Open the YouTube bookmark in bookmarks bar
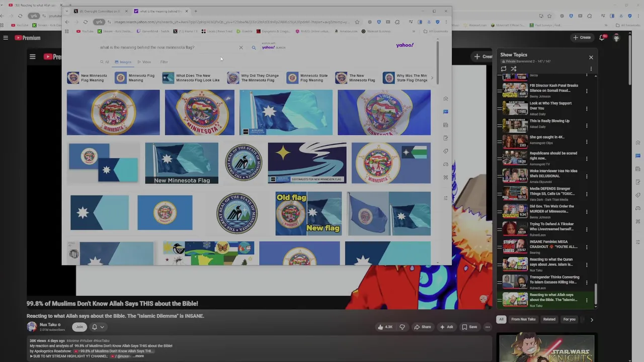 pos(85,31)
